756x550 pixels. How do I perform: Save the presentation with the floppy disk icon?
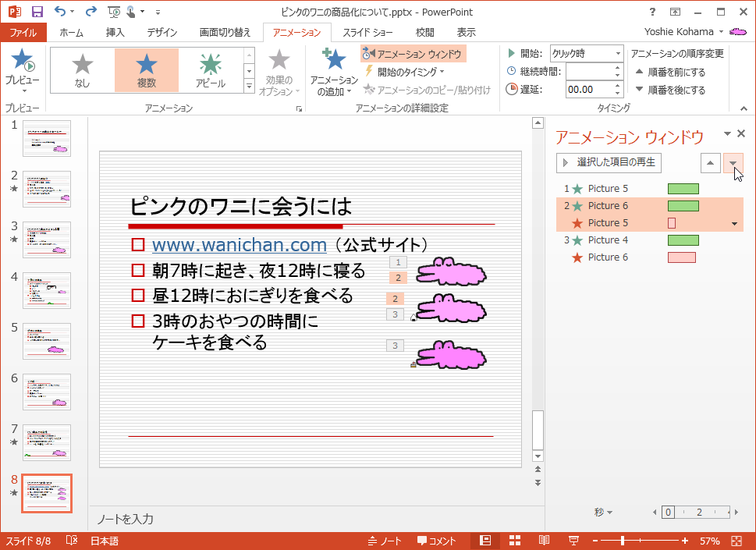(x=37, y=12)
